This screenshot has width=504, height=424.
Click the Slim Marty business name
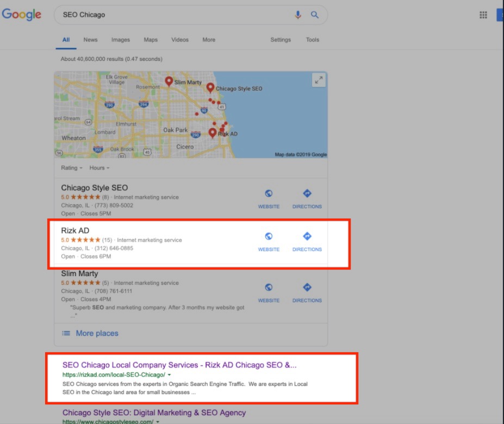tap(79, 273)
